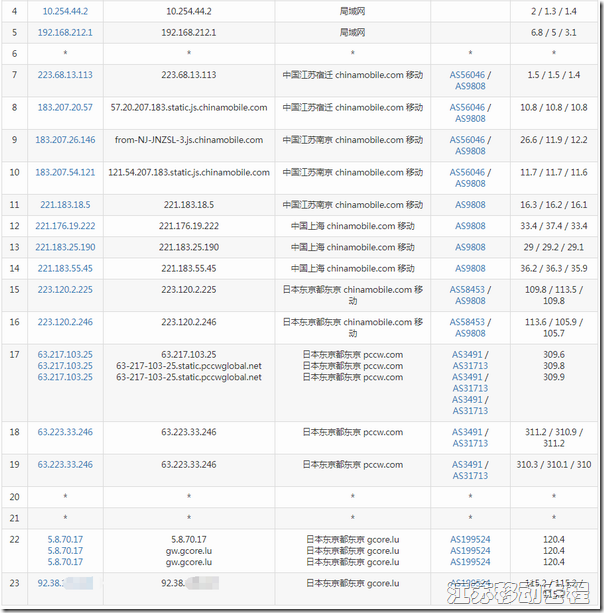Screen dimensions: 604x613
Task: Open the AS9808 link in hop 14
Action: (470, 268)
